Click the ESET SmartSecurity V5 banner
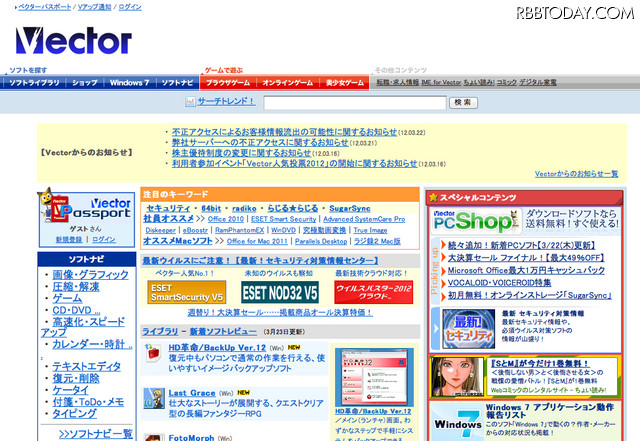 pos(187,292)
